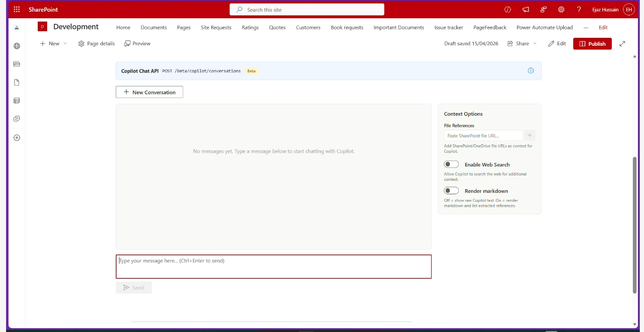Click the help question mark icon
644x332 pixels.
point(579,9)
